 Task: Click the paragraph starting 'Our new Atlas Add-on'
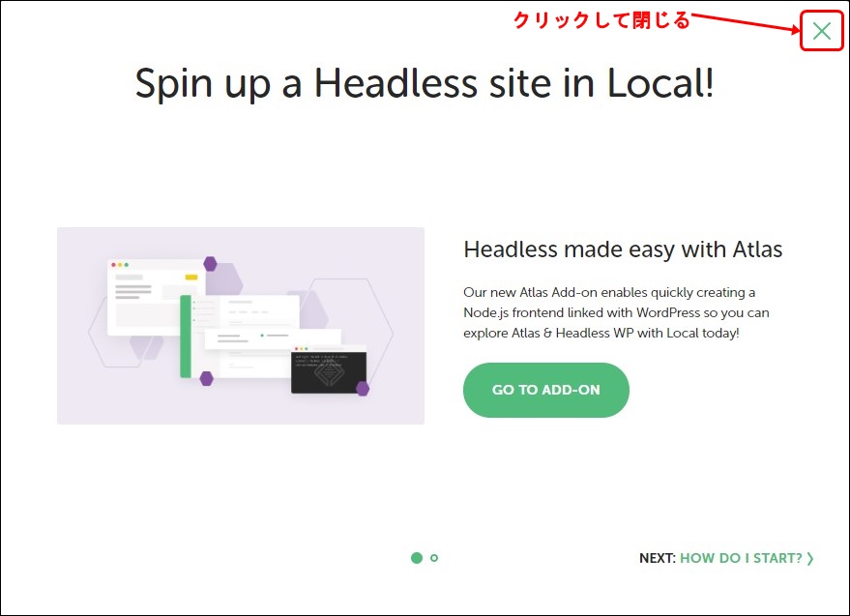(x=616, y=313)
